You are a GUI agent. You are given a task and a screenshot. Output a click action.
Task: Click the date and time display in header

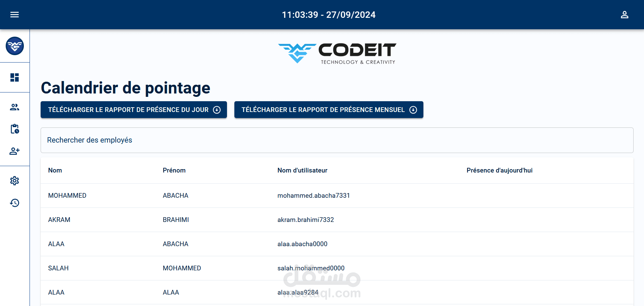point(329,15)
